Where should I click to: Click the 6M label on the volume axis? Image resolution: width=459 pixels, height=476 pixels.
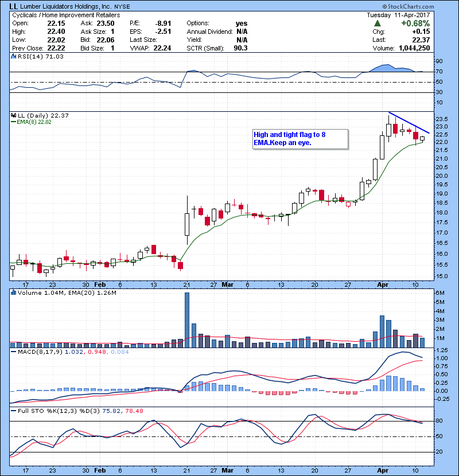coord(440,293)
